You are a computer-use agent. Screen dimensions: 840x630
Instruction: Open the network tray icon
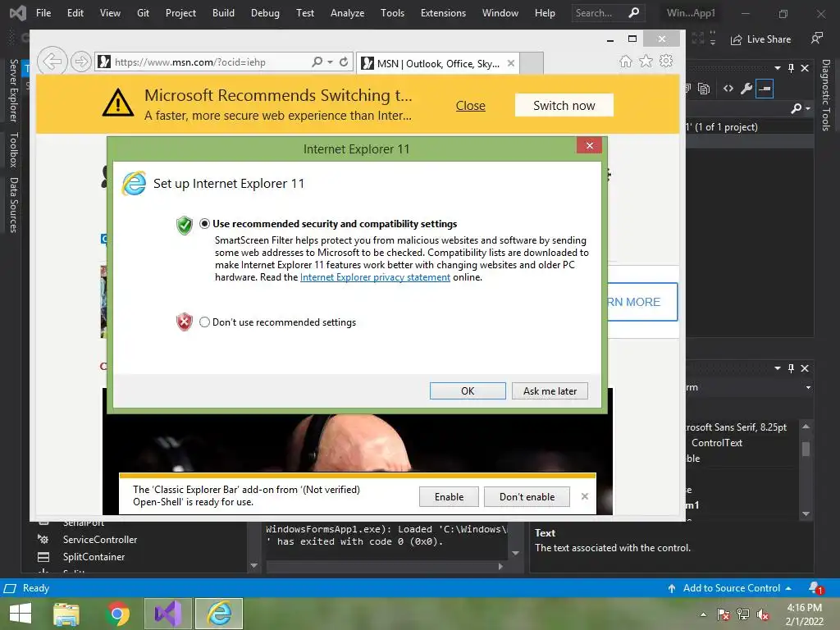(x=743, y=614)
